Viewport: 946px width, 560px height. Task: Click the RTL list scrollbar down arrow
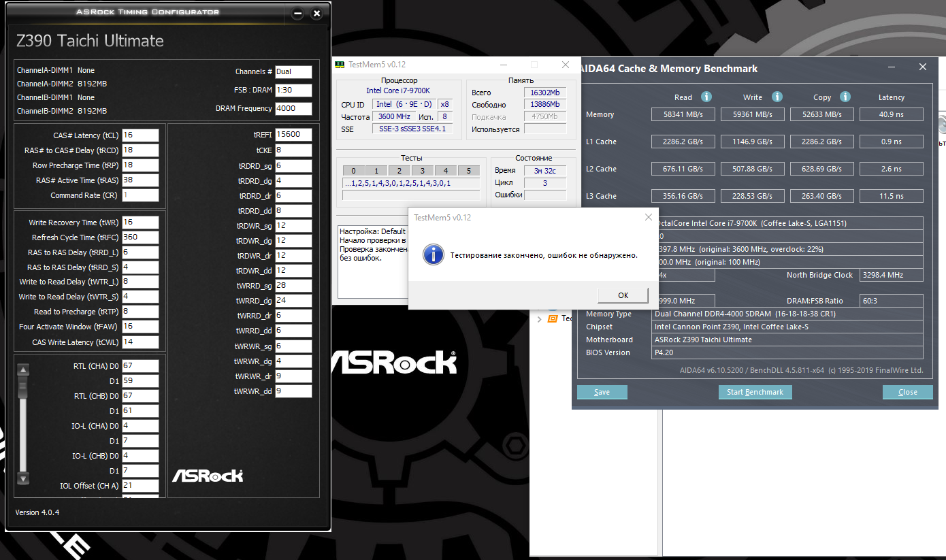point(23,478)
